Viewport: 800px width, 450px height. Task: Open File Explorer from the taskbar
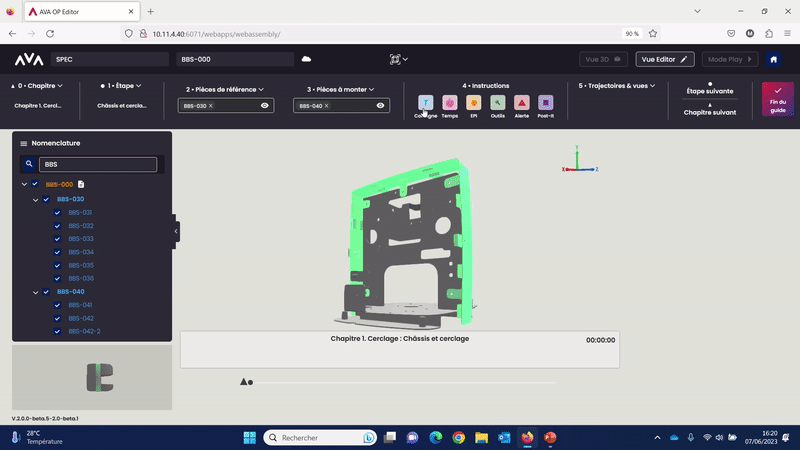(481, 438)
